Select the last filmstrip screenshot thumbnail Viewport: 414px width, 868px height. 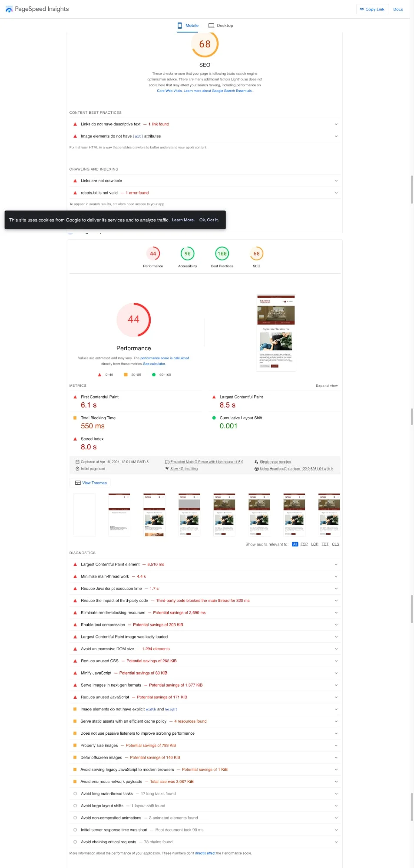pyautogui.click(x=329, y=515)
